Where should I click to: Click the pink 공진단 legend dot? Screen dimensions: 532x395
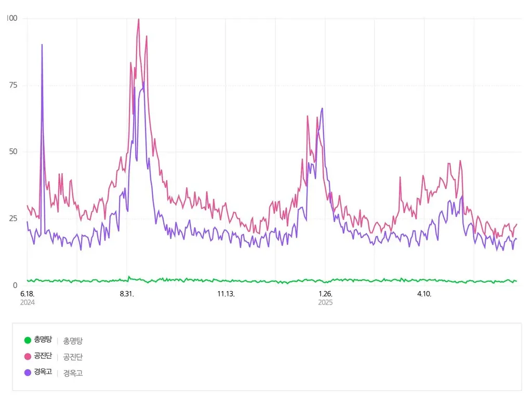coord(28,357)
